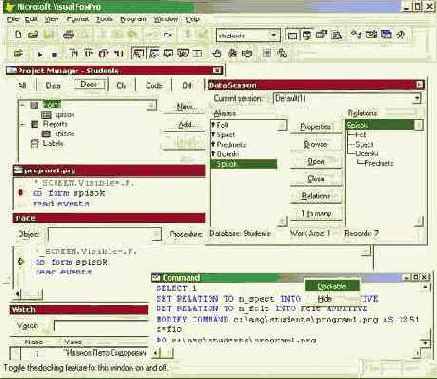Click the hand-shaped Toggle Breakpoint toolbar icon
Screen dimensions: 437x379
click(217, 53)
